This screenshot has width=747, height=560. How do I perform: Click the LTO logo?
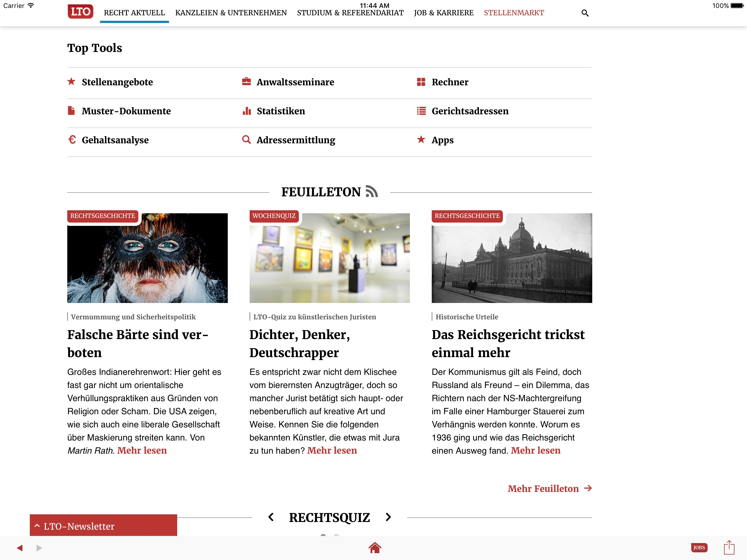point(80,12)
